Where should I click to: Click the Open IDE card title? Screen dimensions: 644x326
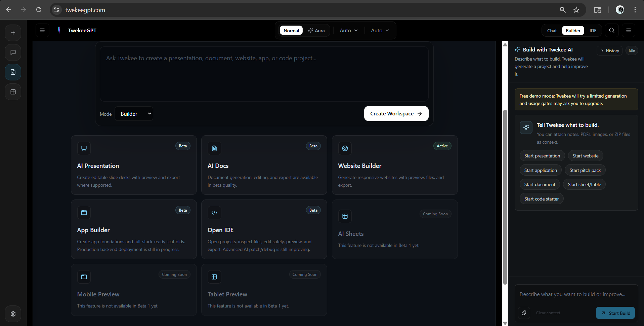click(x=220, y=230)
